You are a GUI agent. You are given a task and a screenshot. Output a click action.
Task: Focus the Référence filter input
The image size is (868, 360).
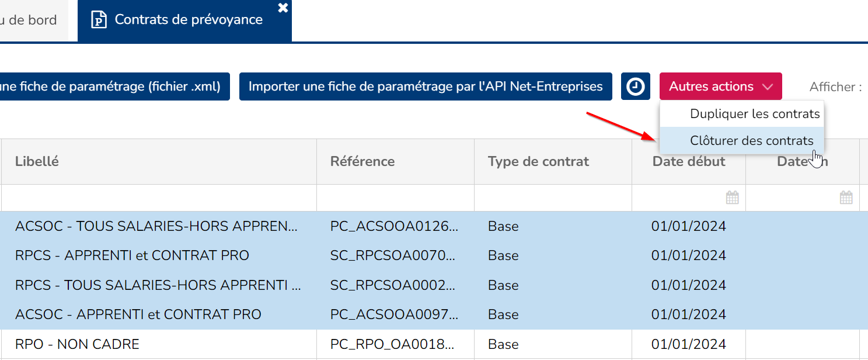tap(395, 198)
